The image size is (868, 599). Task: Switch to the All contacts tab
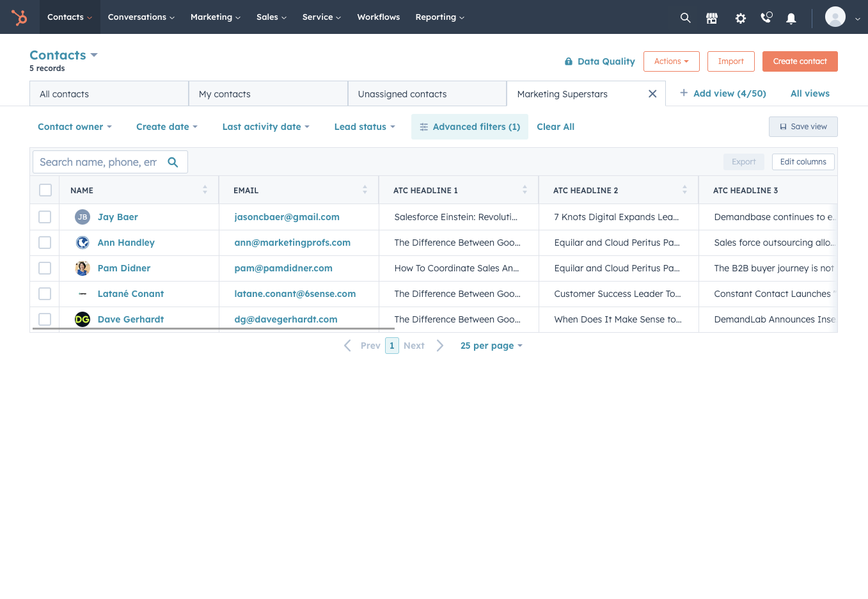point(109,93)
